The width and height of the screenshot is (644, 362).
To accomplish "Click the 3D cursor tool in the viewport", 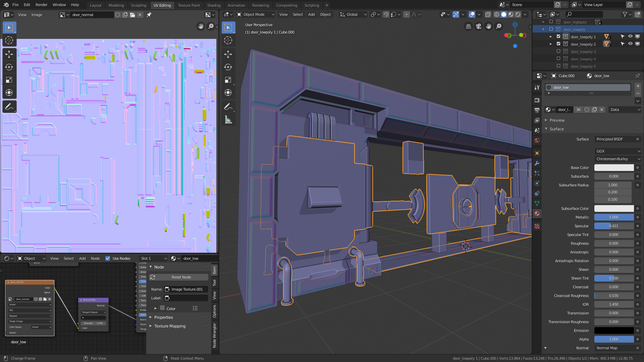I will (228, 41).
